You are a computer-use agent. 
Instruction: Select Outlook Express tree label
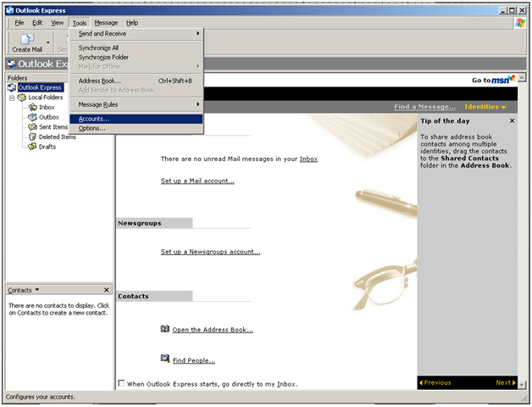(x=40, y=87)
